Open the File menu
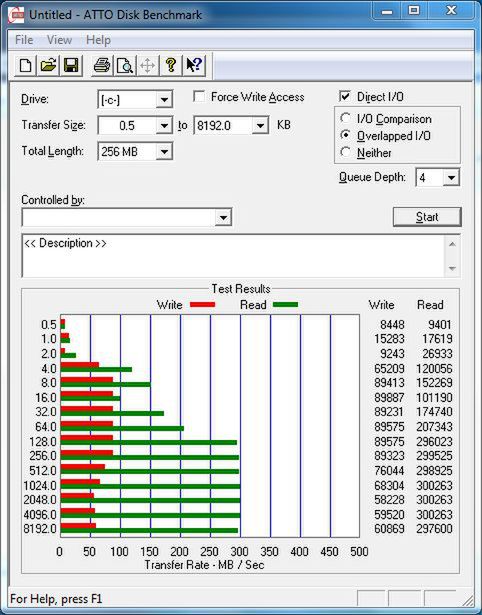Screen dimensions: 482x615 pos(24,40)
